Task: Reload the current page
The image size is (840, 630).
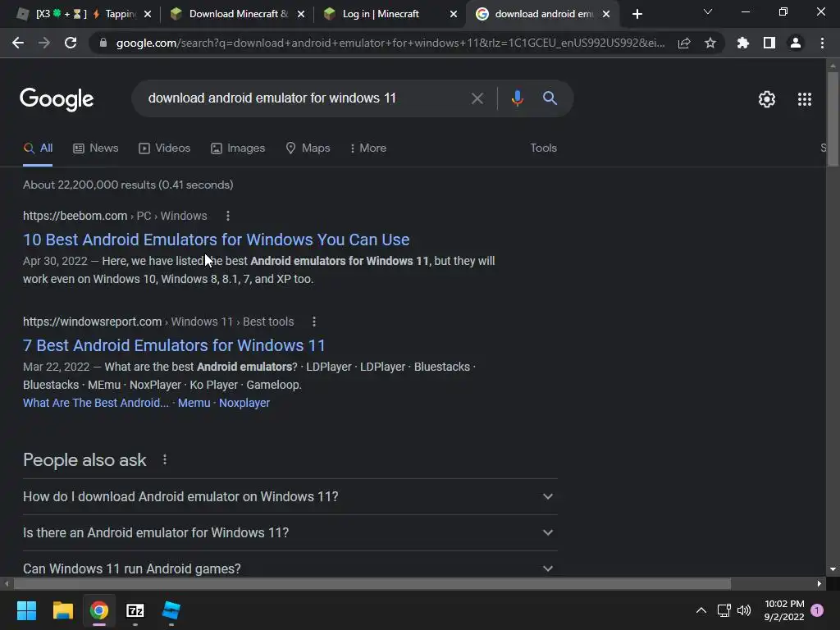Action: 71,43
